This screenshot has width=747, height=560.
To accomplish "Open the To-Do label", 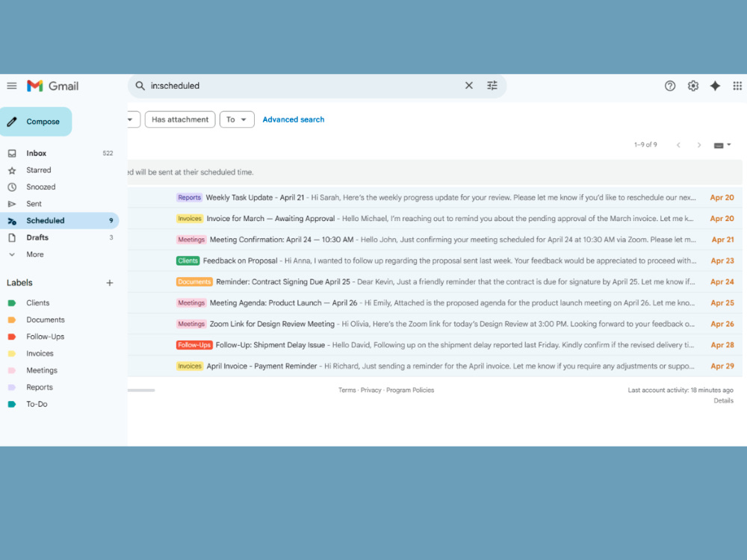I will tap(37, 404).
